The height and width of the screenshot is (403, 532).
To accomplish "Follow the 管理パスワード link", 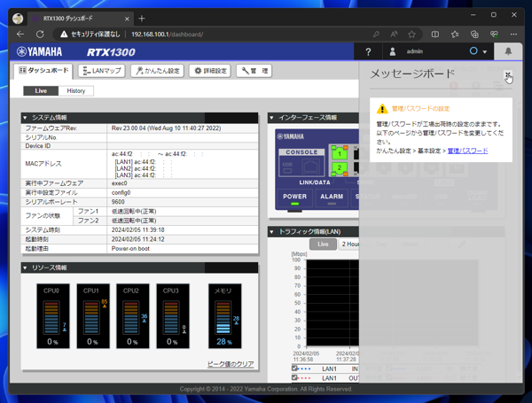I will pos(467,151).
